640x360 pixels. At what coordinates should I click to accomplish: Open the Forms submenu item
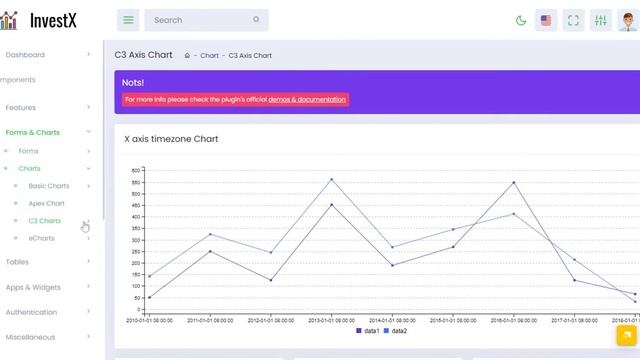pos(28,151)
